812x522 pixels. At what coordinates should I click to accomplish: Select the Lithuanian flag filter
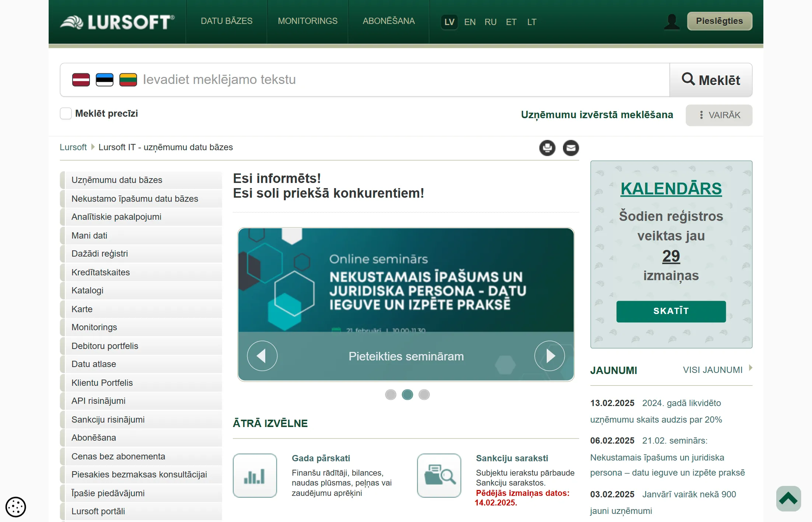pyautogui.click(x=128, y=80)
